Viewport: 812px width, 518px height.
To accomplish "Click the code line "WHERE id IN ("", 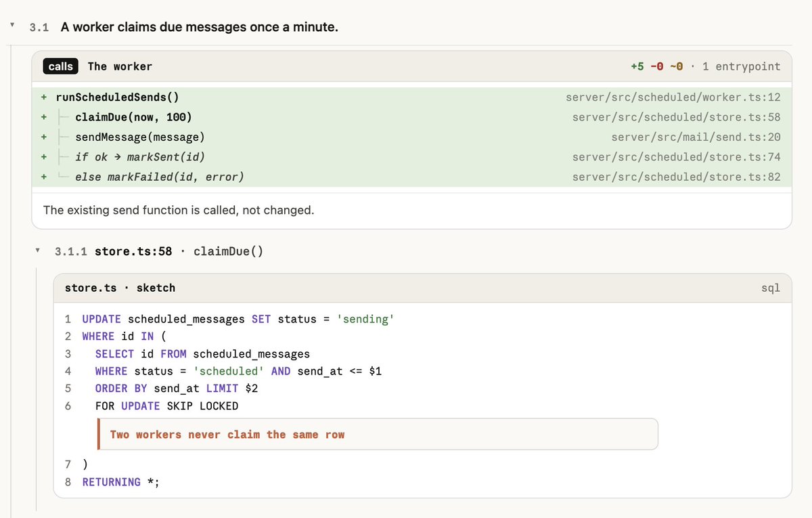I will click(124, 336).
